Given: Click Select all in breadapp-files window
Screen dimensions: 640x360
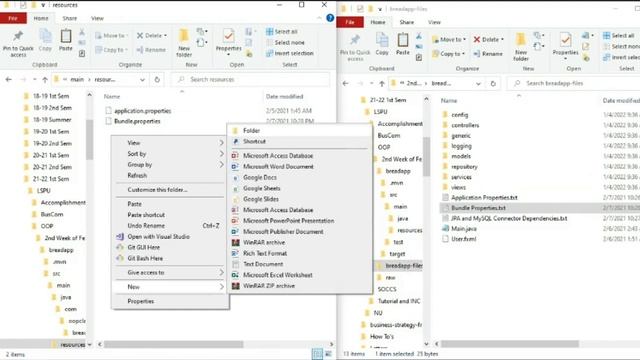Looking at the screenshot, I should 619,36.
